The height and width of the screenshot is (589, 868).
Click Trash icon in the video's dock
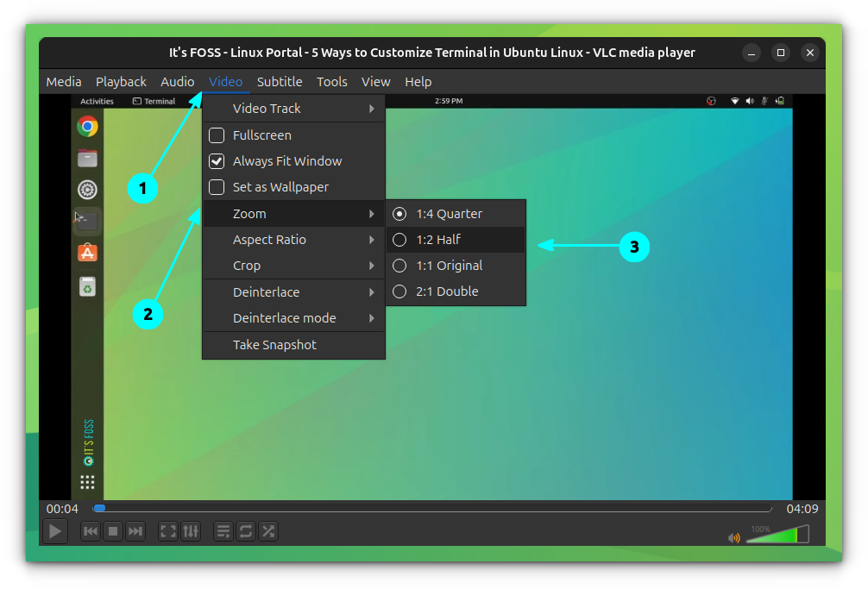[x=87, y=286]
